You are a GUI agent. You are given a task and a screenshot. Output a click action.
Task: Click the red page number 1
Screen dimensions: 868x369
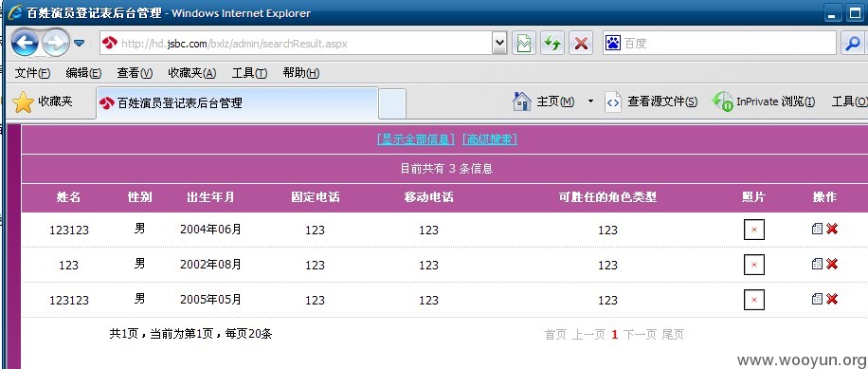click(614, 335)
